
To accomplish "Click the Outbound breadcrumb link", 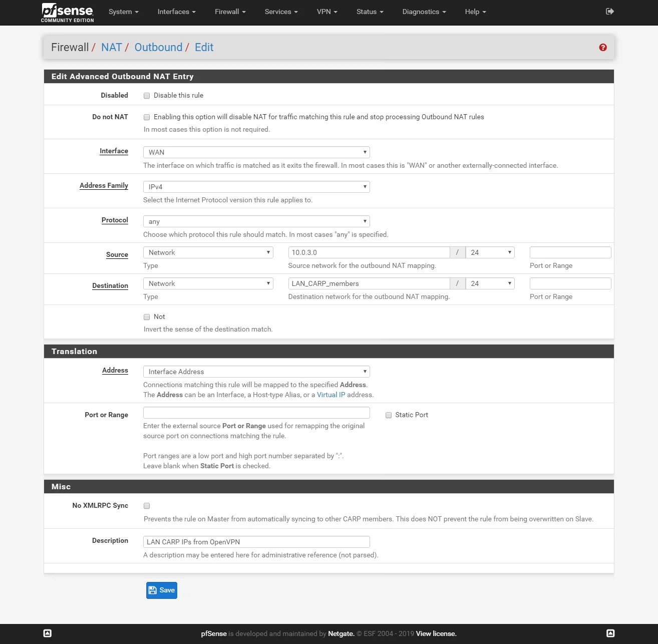I will (x=158, y=47).
